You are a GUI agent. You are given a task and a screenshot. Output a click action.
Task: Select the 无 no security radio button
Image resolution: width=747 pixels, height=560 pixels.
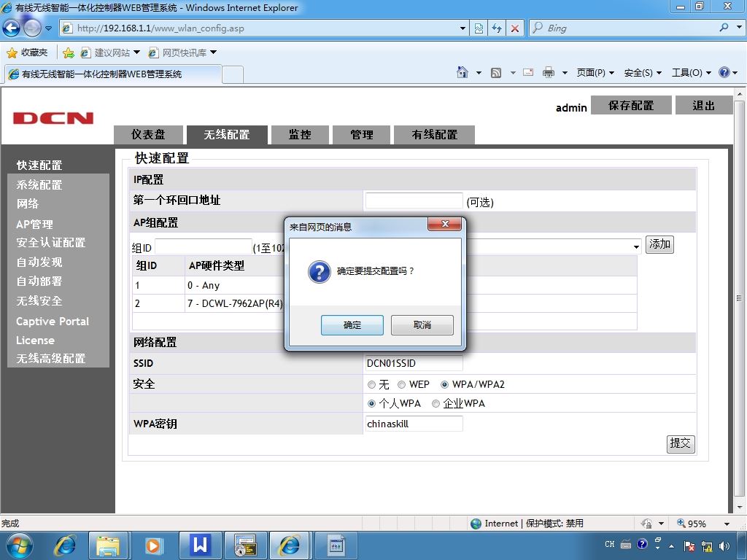click(371, 385)
